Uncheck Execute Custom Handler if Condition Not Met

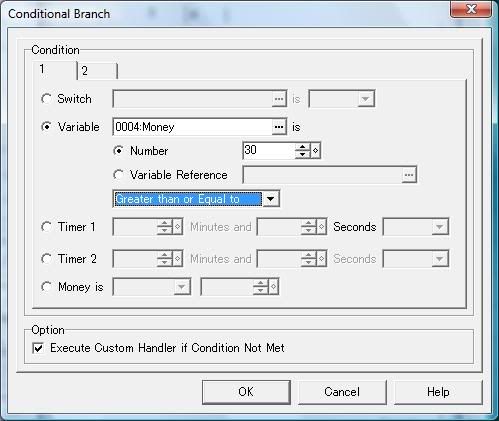tap(38, 348)
